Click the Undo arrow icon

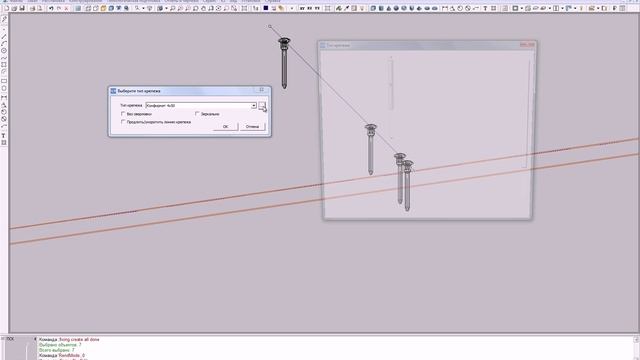pyautogui.click(x=51, y=8)
